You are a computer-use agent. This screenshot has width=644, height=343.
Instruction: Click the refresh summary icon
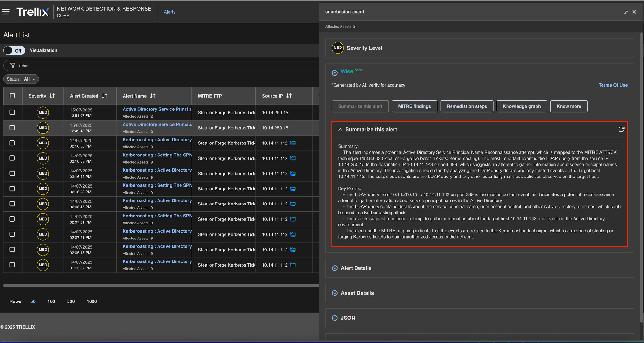(x=621, y=129)
